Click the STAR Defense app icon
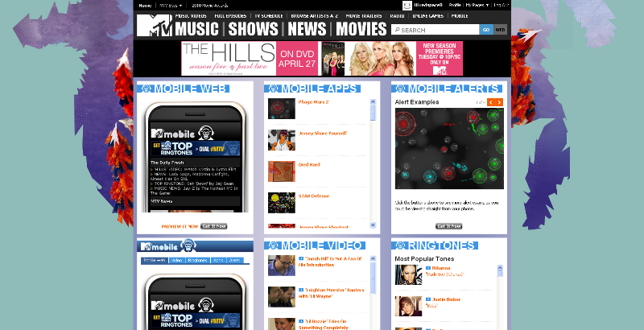This screenshot has width=644, height=330. coord(280,202)
